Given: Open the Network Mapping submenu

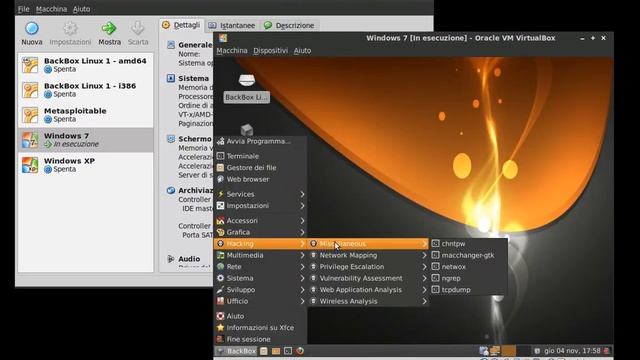Looking at the screenshot, I should 368,255.
